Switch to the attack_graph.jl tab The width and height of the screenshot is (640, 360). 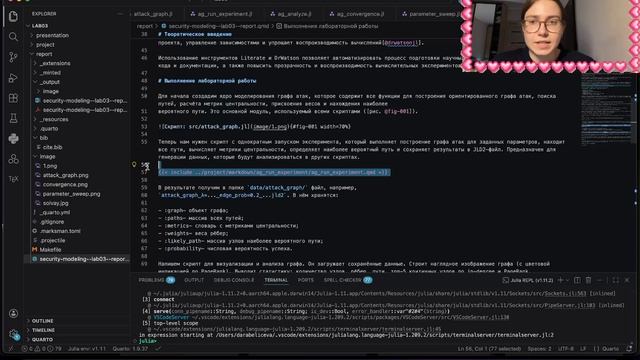pyautogui.click(x=153, y=14)
